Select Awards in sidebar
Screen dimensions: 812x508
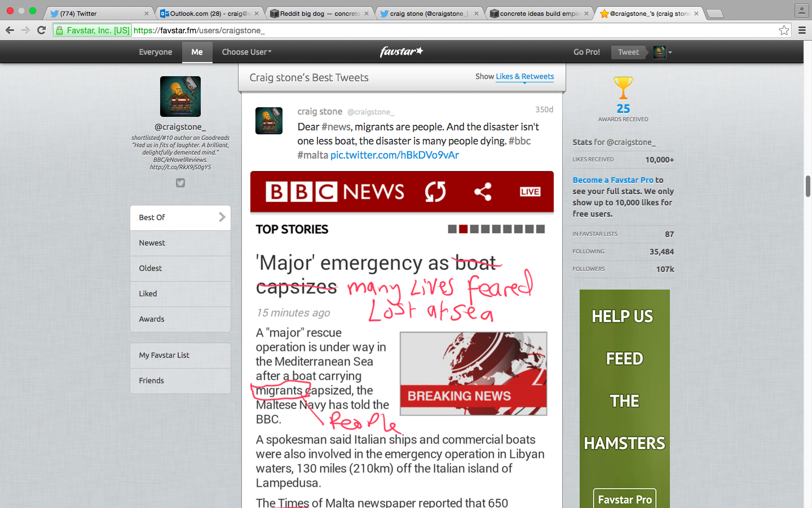coord(180,319)
